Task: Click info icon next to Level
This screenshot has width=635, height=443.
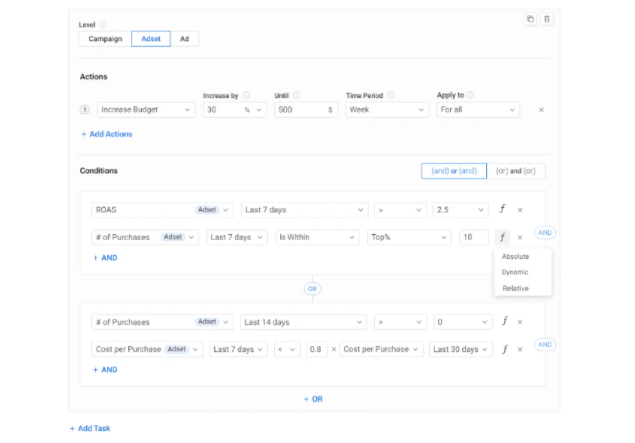Action: [103, 24]
